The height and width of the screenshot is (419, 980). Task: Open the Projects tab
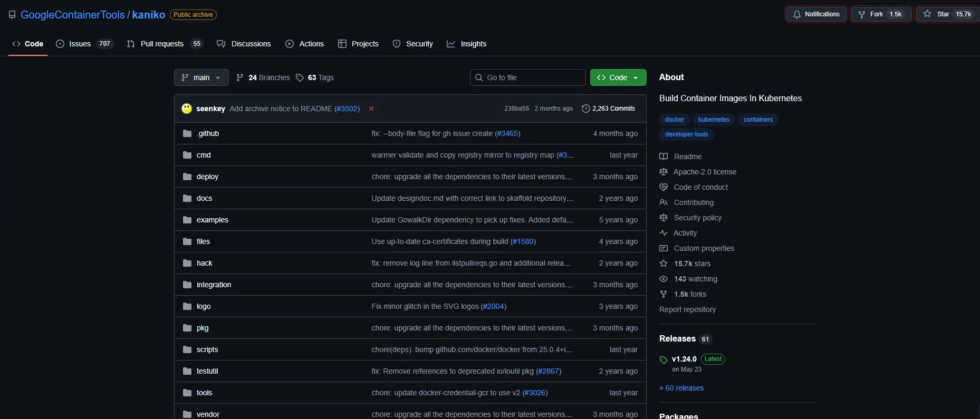[x=358, y=44]
